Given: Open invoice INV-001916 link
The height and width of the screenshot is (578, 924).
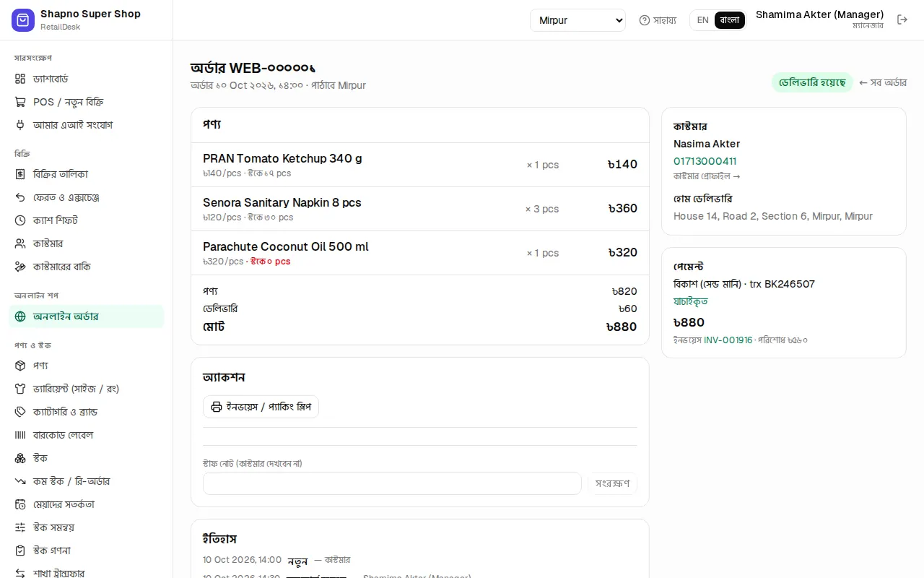Looking at the screenshot, I should 728,340.
